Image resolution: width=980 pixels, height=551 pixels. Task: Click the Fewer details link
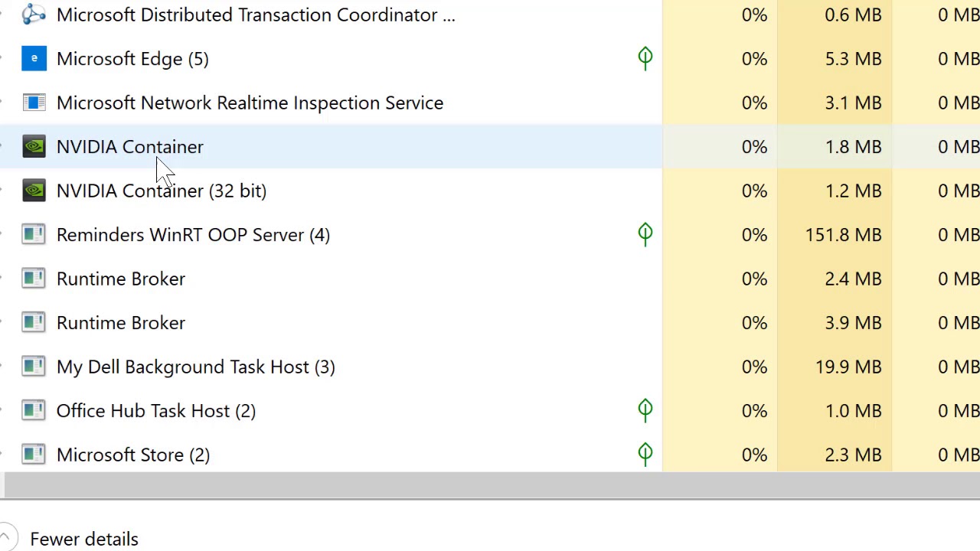click(84, 539)
